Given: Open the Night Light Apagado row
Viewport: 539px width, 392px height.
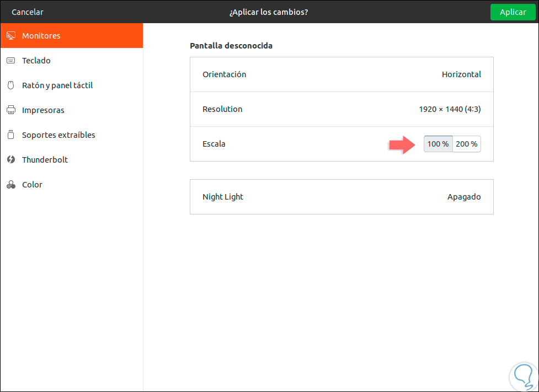Looking at the screenshot, I should coord(341,197).
